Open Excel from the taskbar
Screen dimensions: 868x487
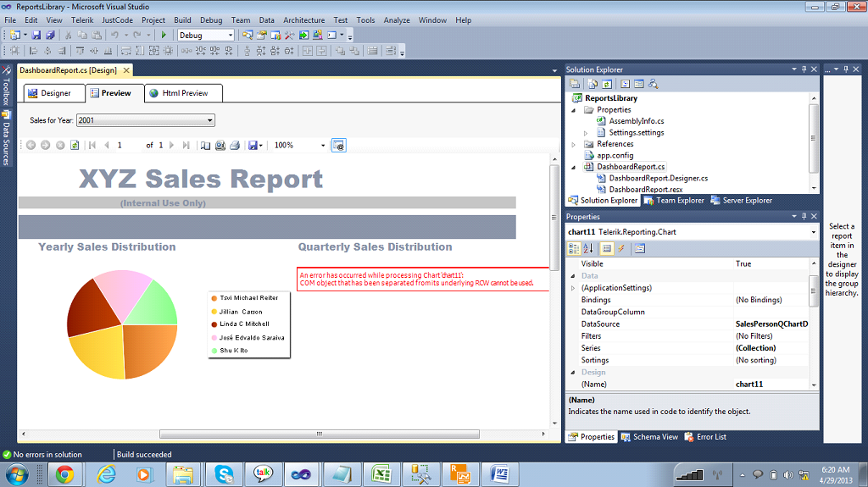coord(381,474)
